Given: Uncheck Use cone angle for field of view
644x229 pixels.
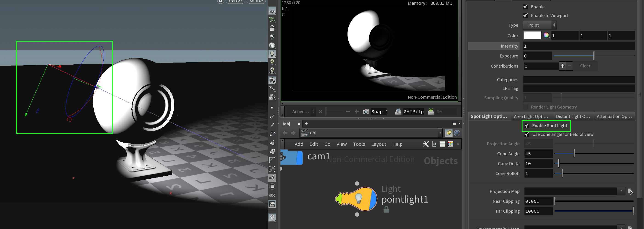Looking at the screenshot, I should (x=527, y=135).
